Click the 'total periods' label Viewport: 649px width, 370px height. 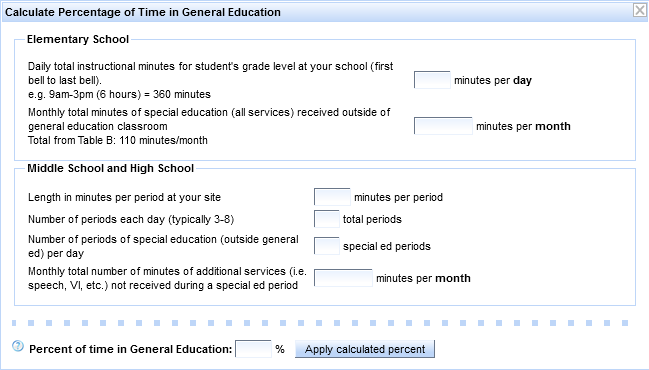click(372, 219)
